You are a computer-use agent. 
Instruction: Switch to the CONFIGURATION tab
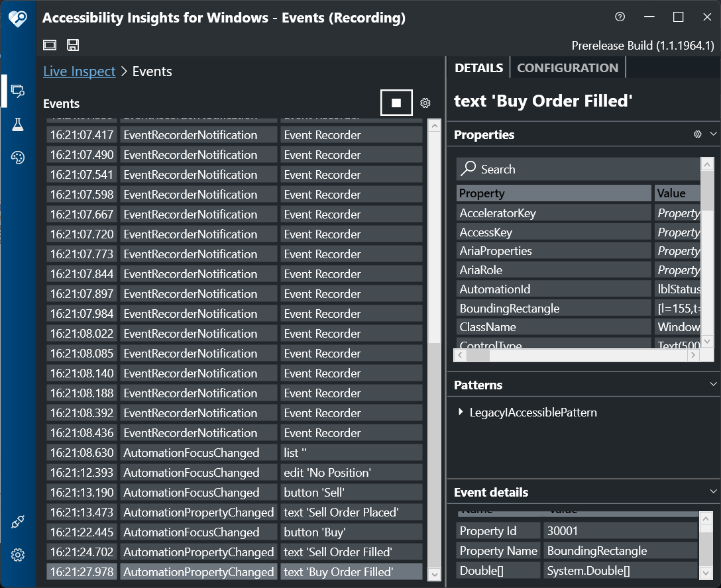[567, 67]
